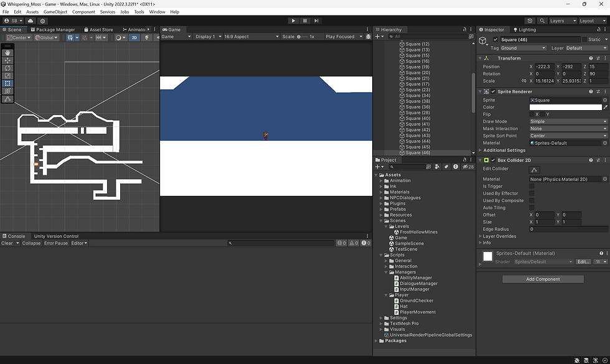Open the Console Editor dropdown

coord(79,243)
